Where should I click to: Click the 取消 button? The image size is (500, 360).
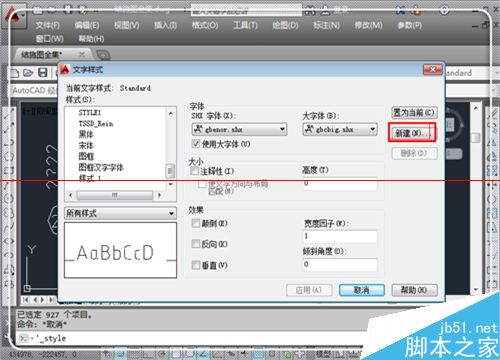(x=362, y=290)
